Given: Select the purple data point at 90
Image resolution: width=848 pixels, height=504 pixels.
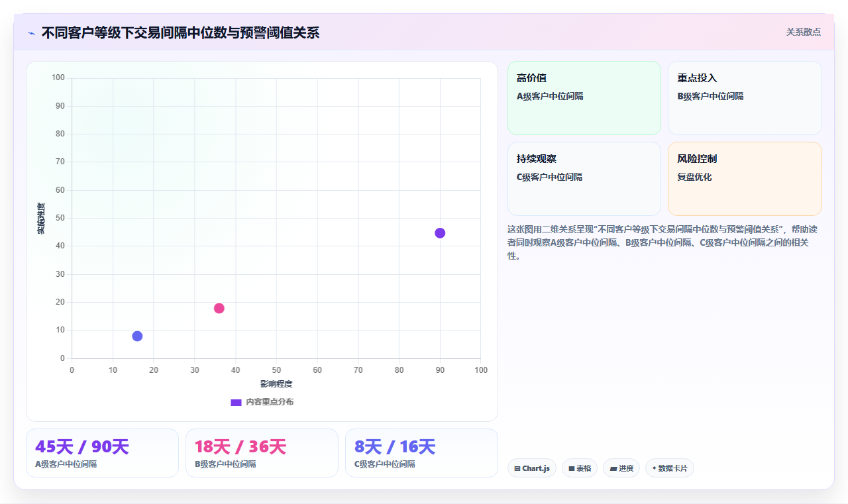Looking at the screenshot, I should click(x=440, y=233).
